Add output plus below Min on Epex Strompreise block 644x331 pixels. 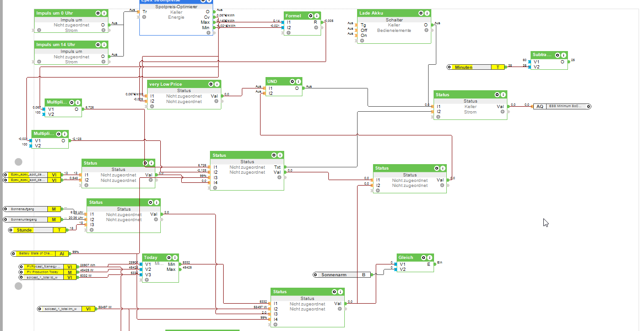point(208,33)
